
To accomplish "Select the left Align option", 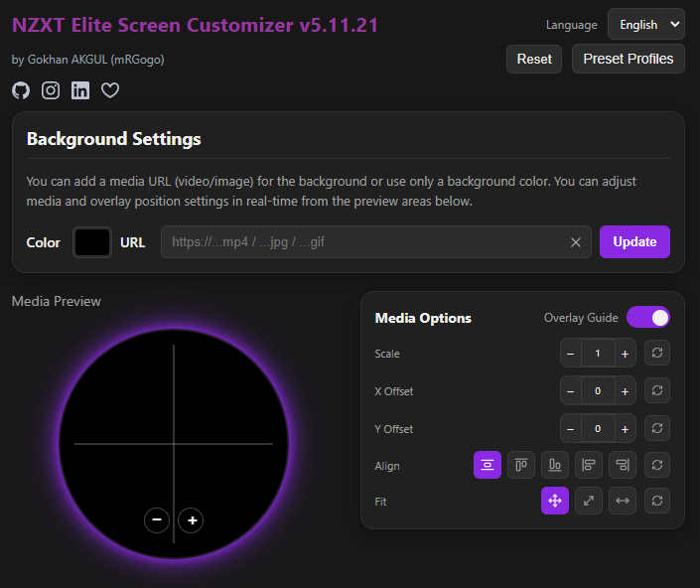I will click(589, 465).
